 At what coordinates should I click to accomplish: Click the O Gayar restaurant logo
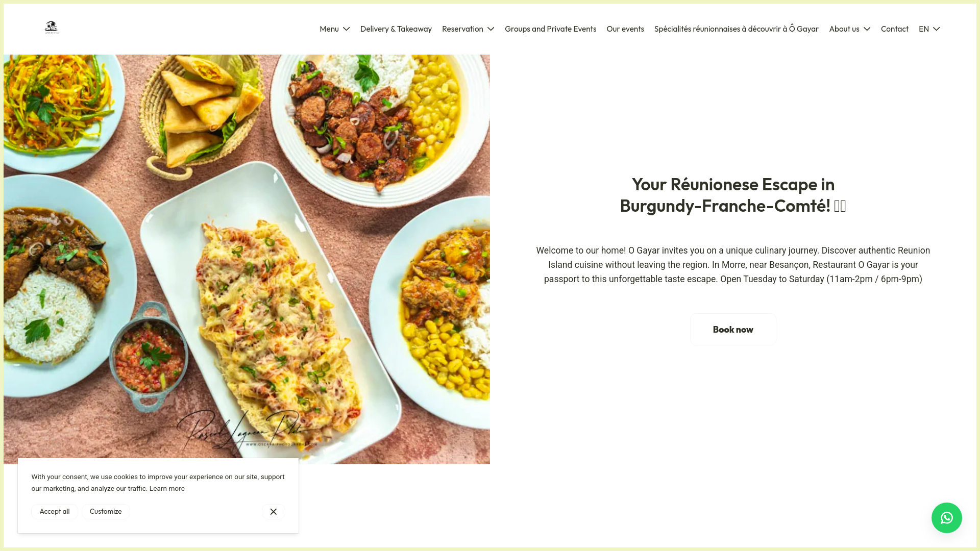tap(52, 28)
